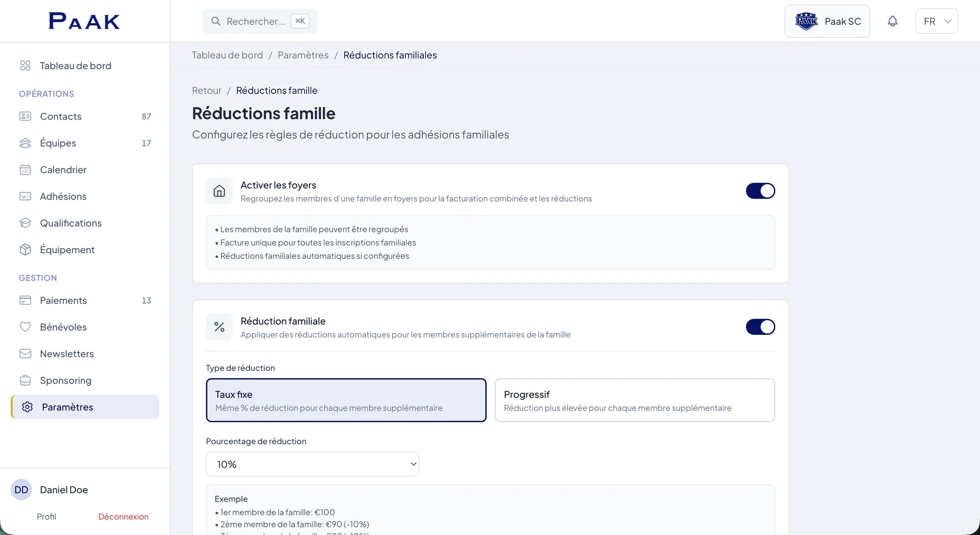Select the Taux fixe reduction option

346,400
